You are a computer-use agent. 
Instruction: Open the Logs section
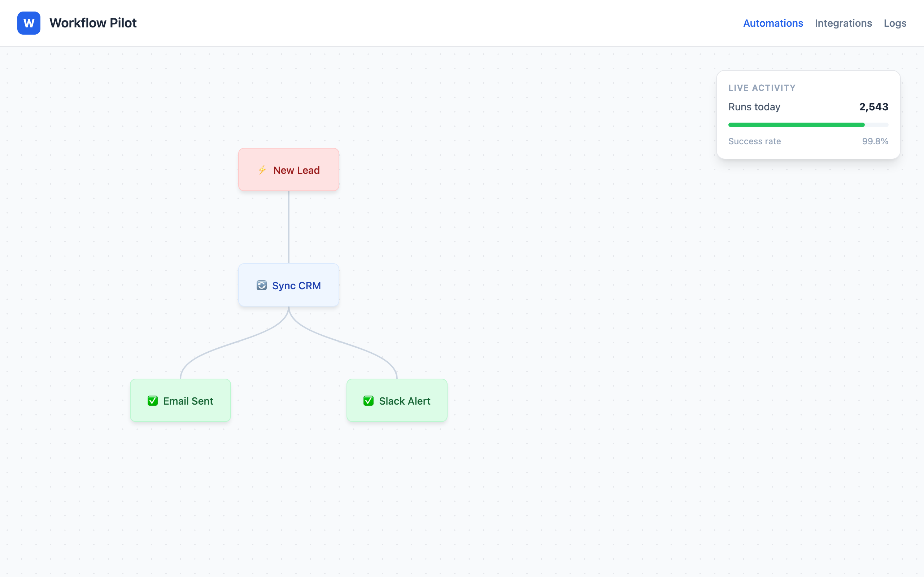pyautogui.click(x=895, y=23)
